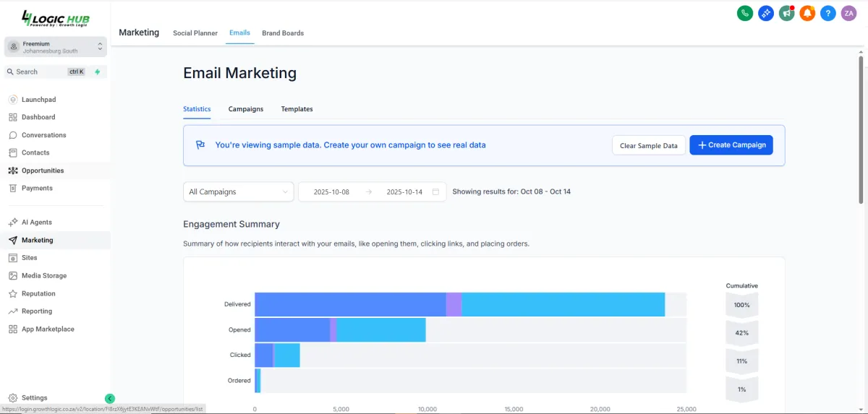Switch to the Templates tab
This screenshot has height=414, width=868.
[297, 109]
